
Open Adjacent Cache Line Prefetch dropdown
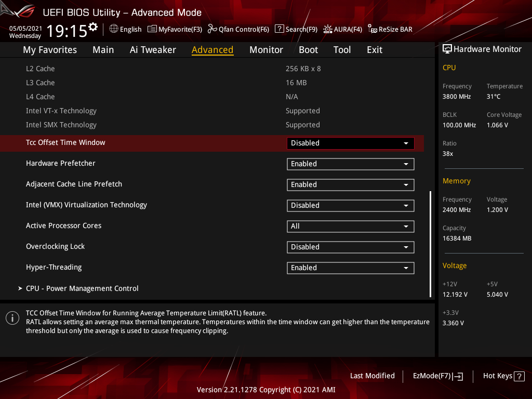tap(351, 184)
